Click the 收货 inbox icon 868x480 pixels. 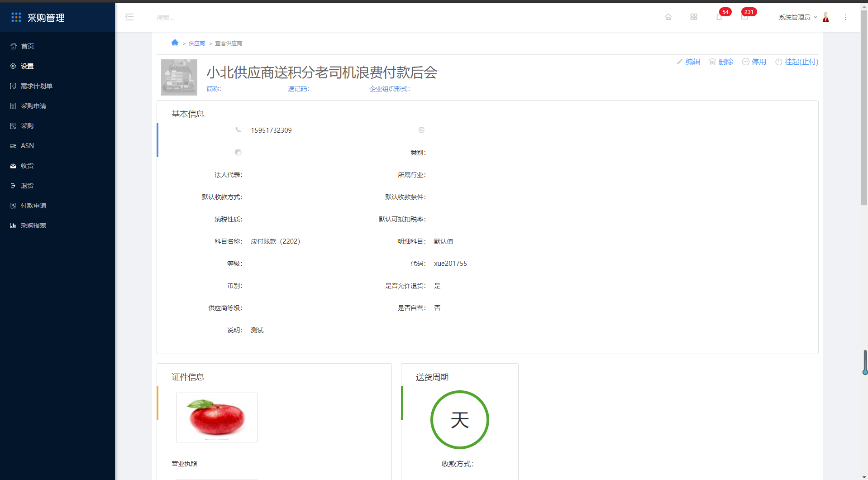(x=13, y=166)
